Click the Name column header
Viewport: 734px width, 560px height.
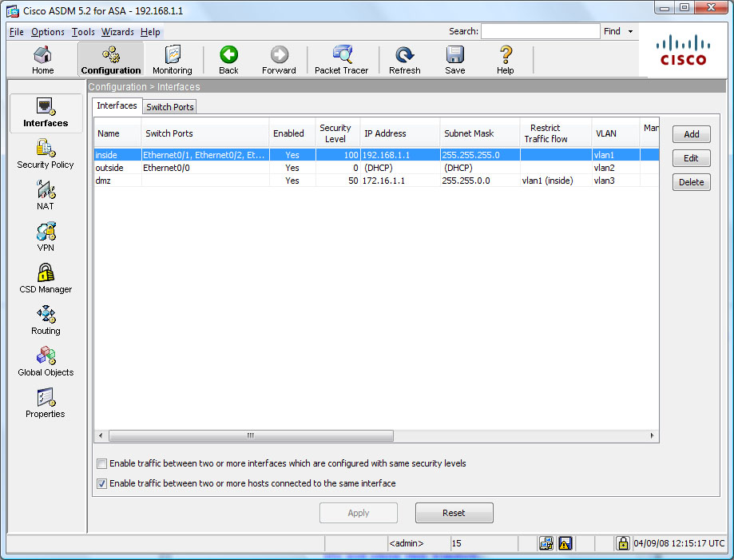coord(117,133)
